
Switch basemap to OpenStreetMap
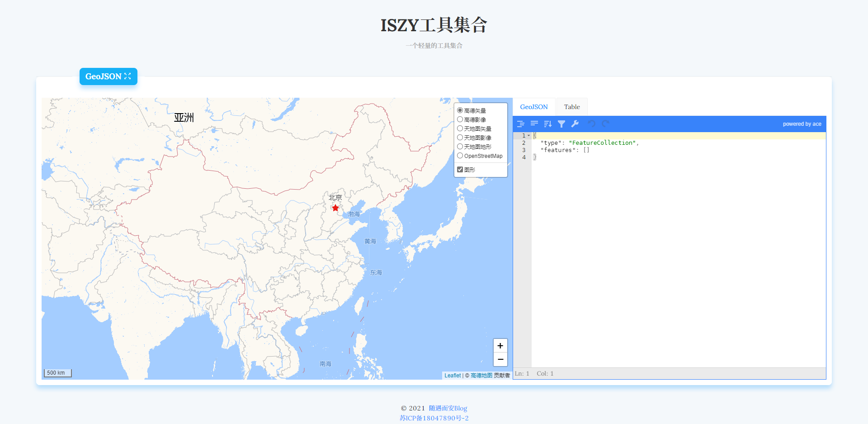coord(460,156)
